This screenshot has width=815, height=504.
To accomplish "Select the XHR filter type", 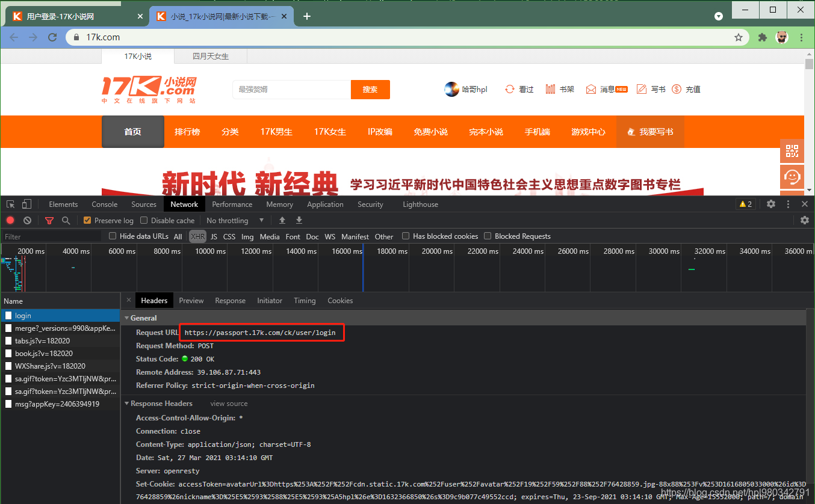I will point(197,236).
